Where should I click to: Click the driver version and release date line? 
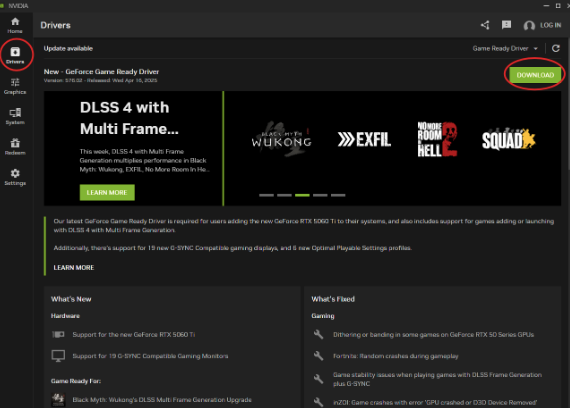[100, 80]
